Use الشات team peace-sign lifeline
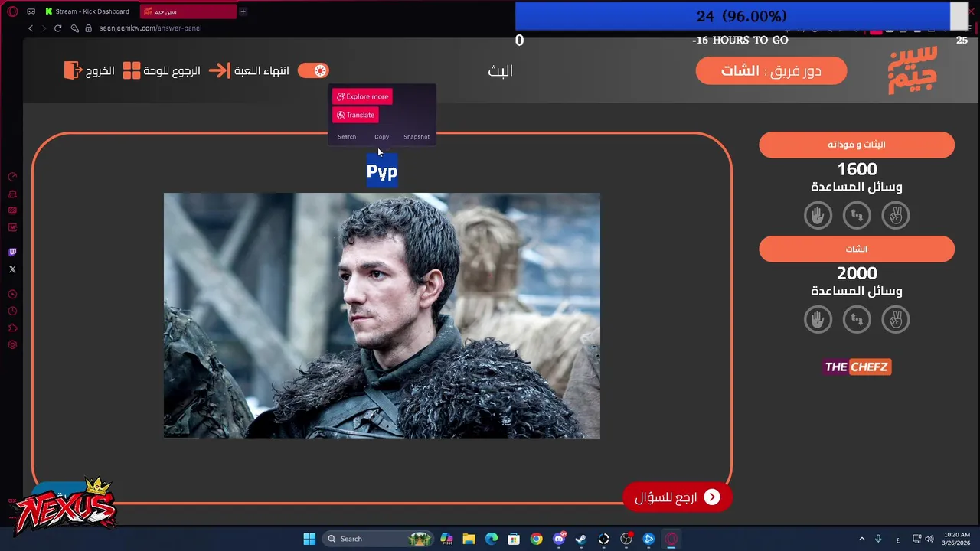The width and height of the screenshot is (980, 551). point(896,319)
